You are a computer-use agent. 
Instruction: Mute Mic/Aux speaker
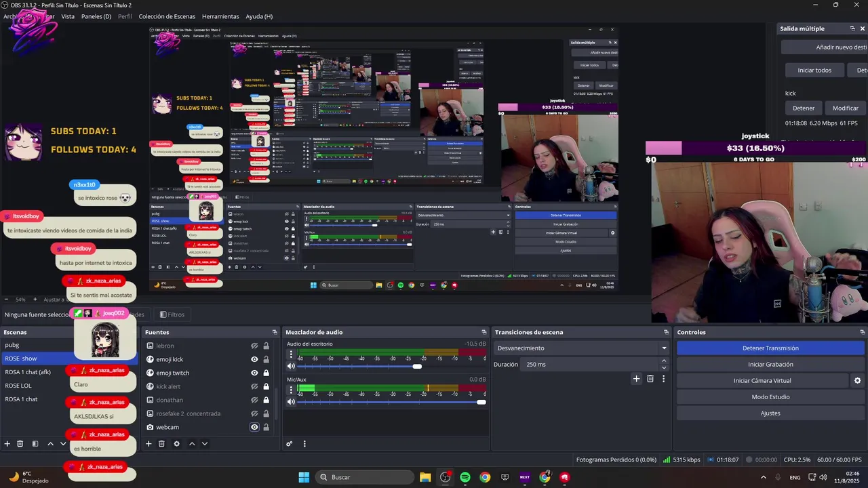pos(291,402)
